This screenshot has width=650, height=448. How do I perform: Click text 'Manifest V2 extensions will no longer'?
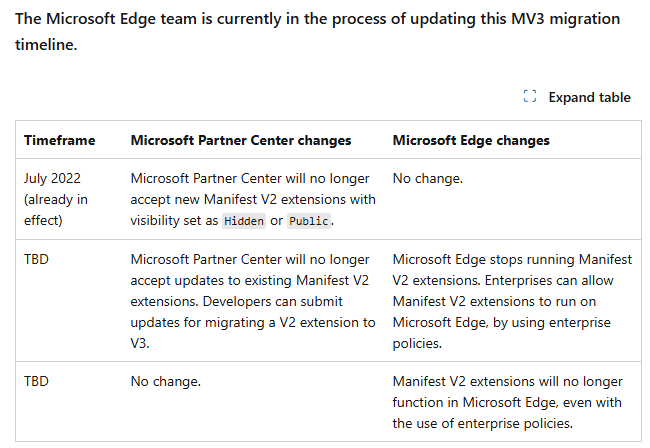click(x=507, y=381)
